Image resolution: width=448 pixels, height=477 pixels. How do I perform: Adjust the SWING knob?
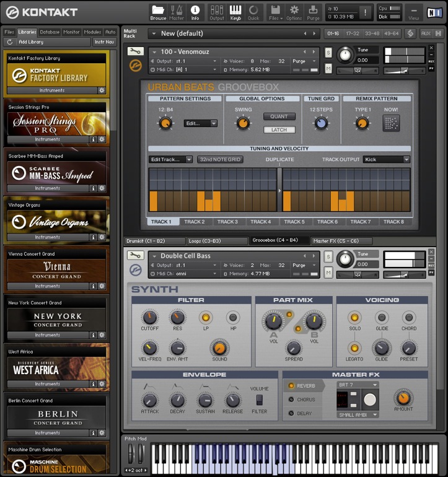pyautogui.click(x=243, y=123)
